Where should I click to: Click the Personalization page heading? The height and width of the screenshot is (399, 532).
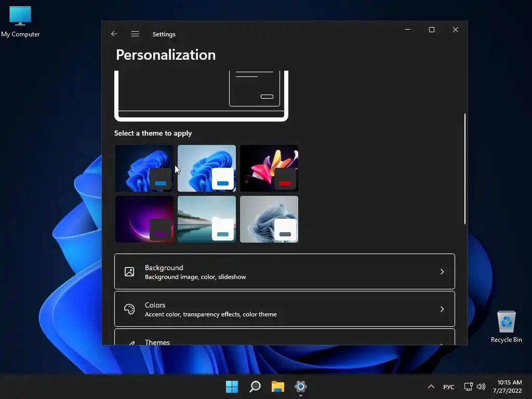[166, 55]
